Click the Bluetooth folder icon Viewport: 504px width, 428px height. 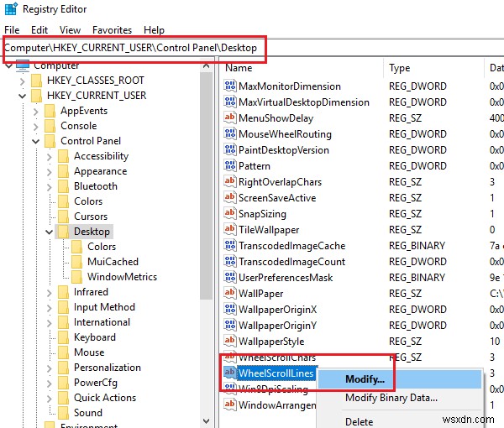63,186
